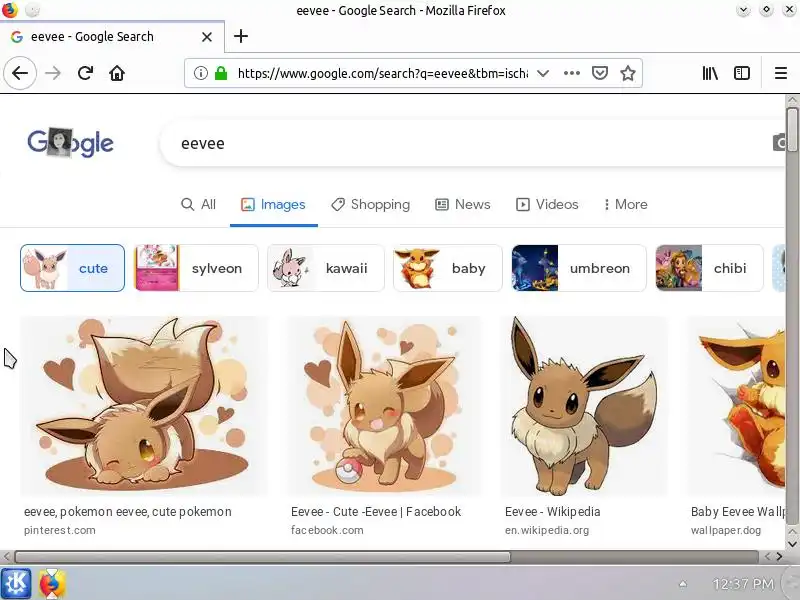Close the eevee Google Search tab
Screen dimensions: 800x600
pyautogui.click(x=207, y=37)
